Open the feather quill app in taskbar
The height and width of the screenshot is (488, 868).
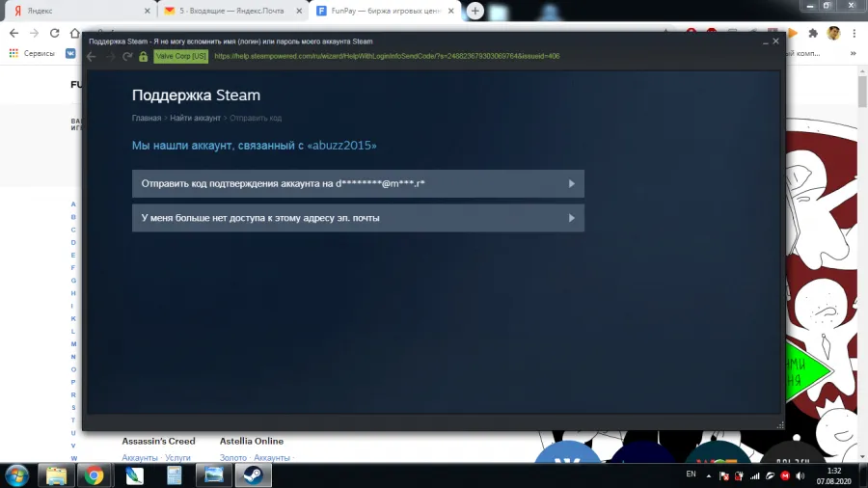tap(134, 475)
